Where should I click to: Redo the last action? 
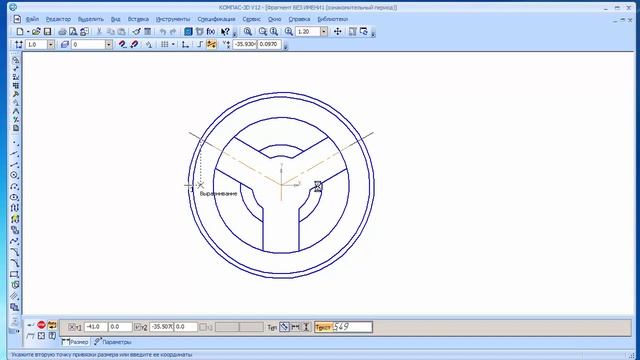(173, 31)
